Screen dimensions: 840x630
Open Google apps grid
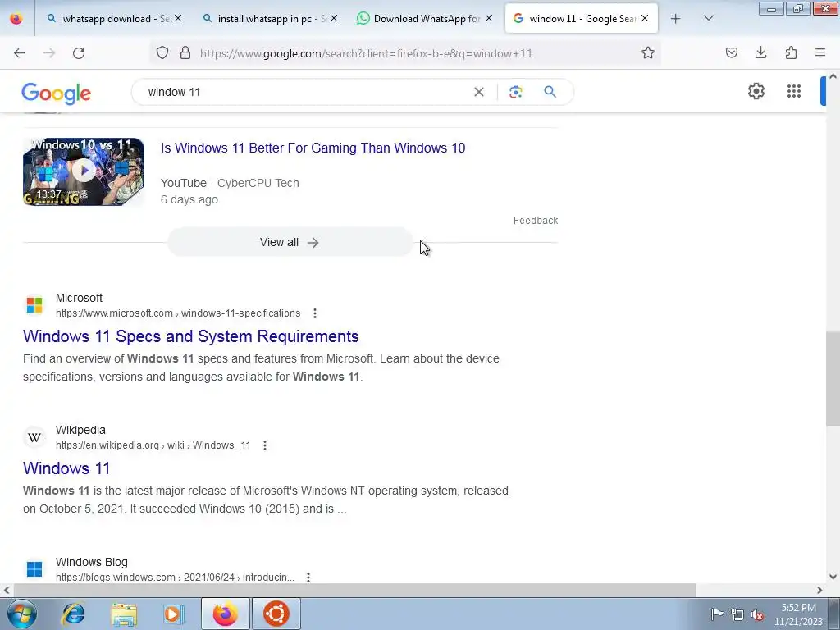794,91
